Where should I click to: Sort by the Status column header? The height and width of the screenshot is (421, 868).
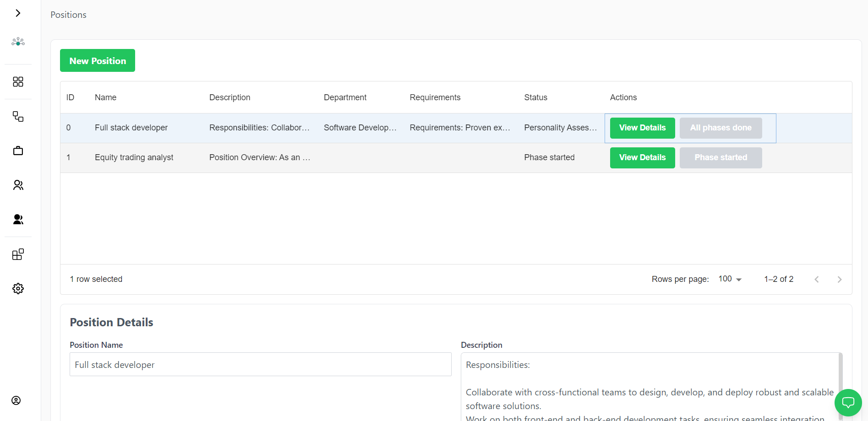click(535, 97)
